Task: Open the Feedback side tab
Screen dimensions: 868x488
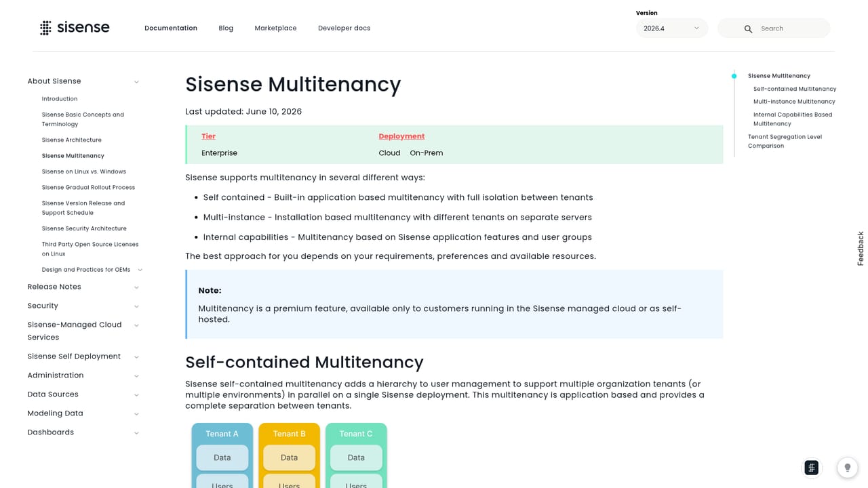Action: pyautogui.click(x=861, y=249)
